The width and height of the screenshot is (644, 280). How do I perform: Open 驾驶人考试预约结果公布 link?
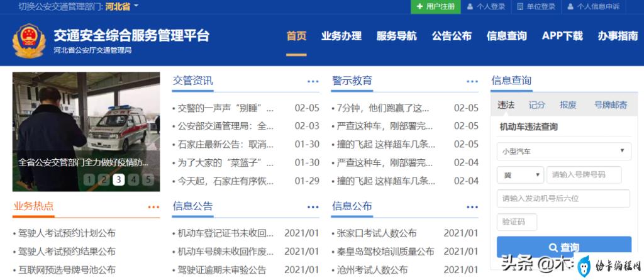[67, 251]
